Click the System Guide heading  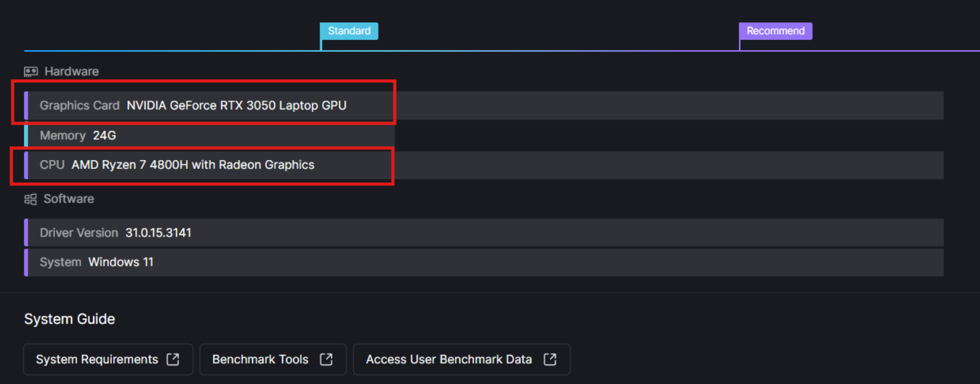pos(70,319)
